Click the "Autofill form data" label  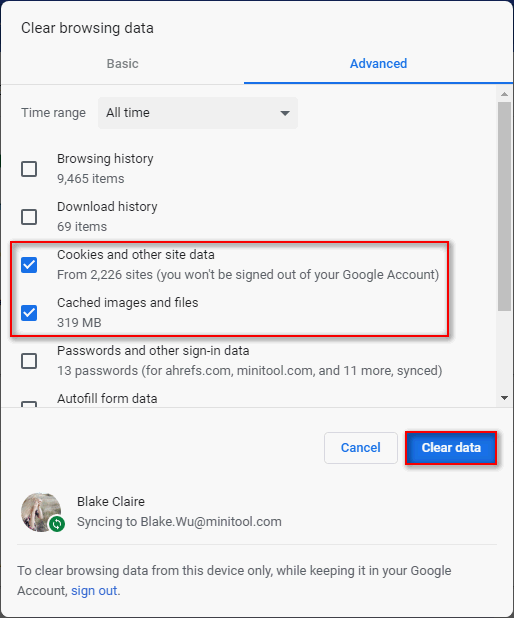(107, 398)
